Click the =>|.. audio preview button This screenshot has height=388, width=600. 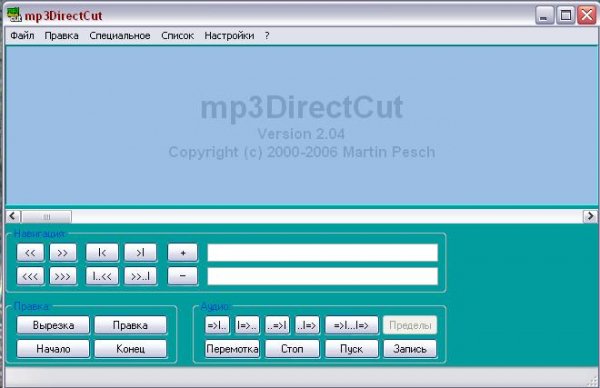pyautogui.click(x=217, y=325)
